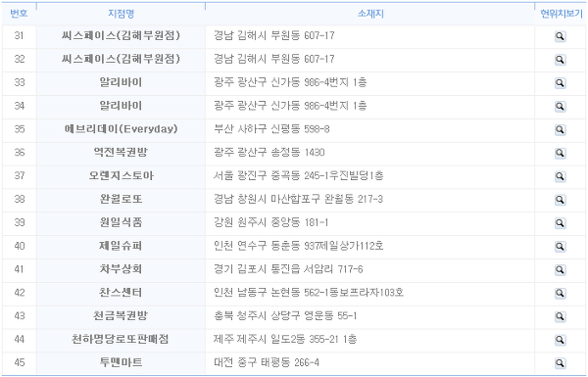
Task: Click store name 천하명당로또판매점
Action: click(120, 339)
